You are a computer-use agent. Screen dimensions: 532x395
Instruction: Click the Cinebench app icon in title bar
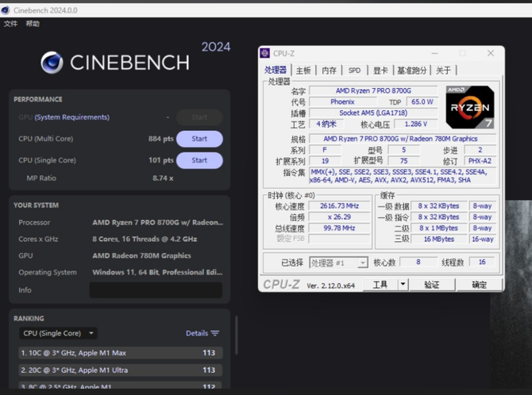(x=5, y=10)
